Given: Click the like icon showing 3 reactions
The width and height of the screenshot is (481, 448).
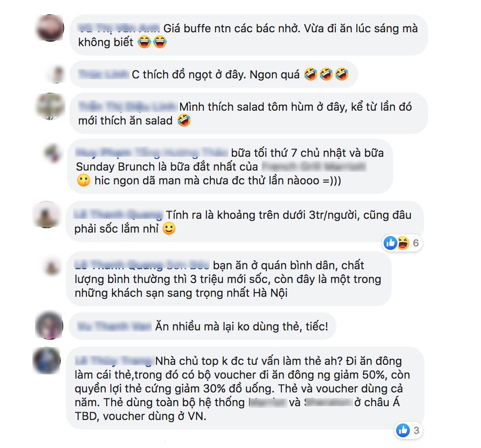Looking at the screenshot, I should point(403,430).
